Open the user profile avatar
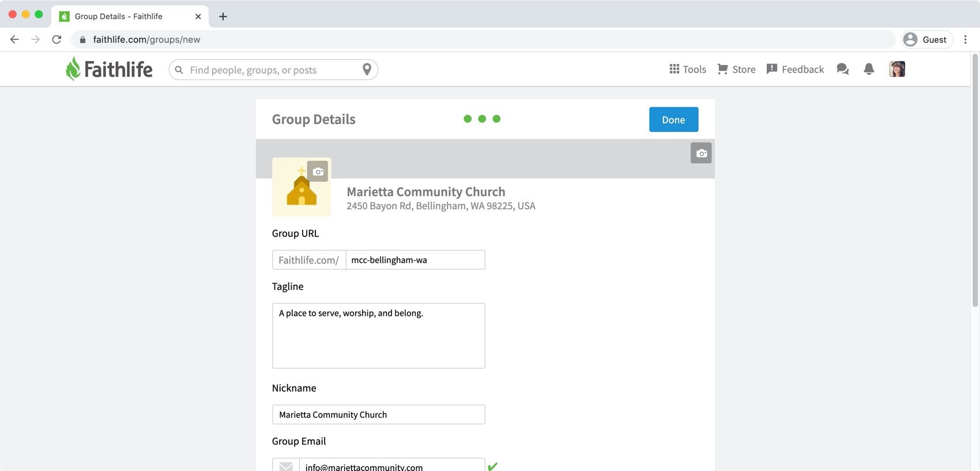The image size is (980, 471). tap(897, 69)
